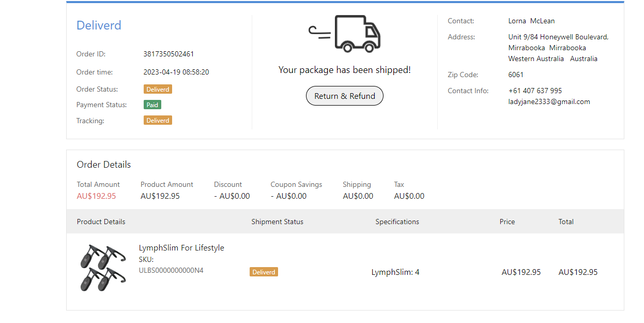Click the Deliverd Tracking badge
The height and width of the screenshot is (323, 644).
tap(158, 120)
